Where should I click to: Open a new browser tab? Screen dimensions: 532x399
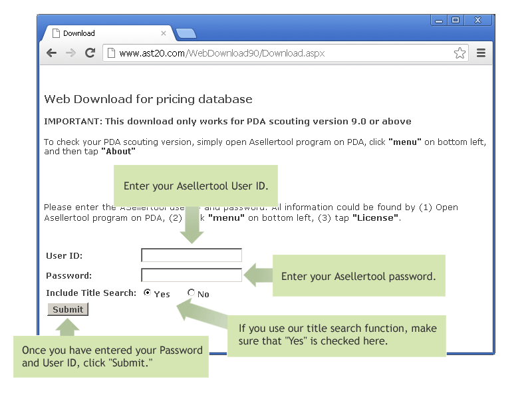tap(186, 33)
